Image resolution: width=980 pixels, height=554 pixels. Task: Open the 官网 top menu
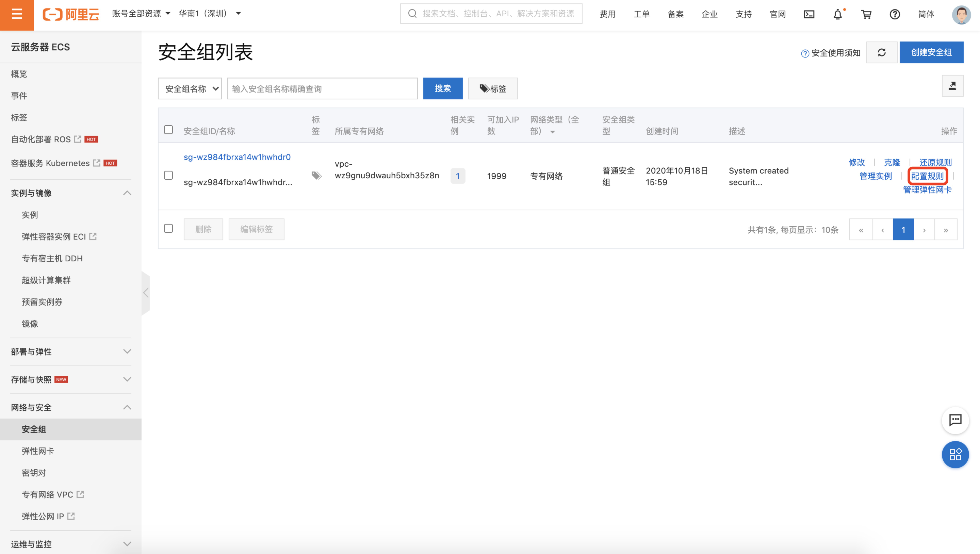click(x=778, y=14)
